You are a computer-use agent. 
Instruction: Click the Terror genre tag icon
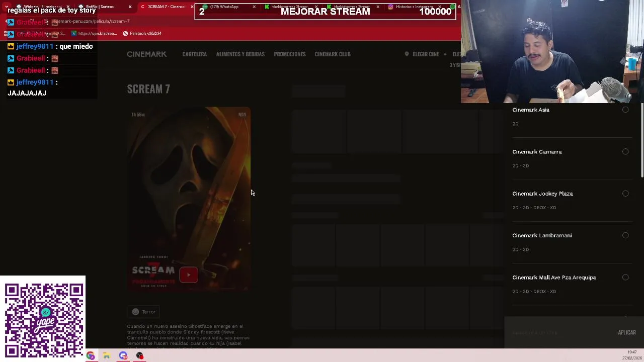135,312
